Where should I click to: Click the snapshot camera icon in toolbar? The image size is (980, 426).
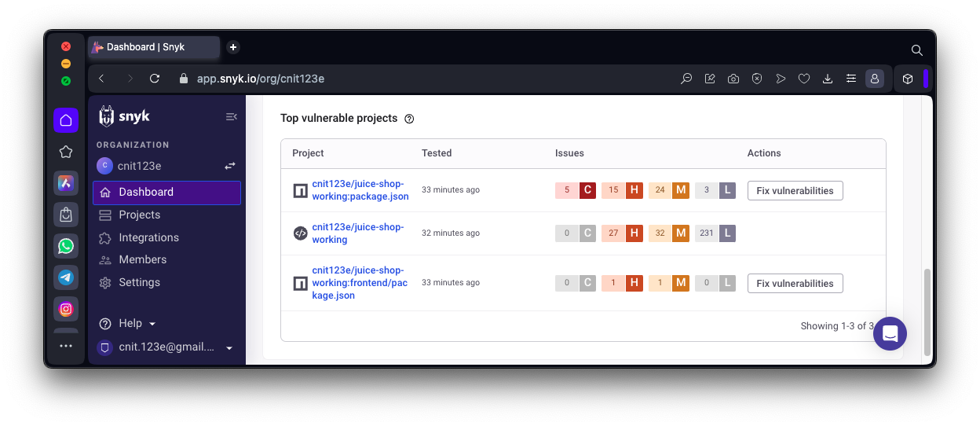point(733,79)
